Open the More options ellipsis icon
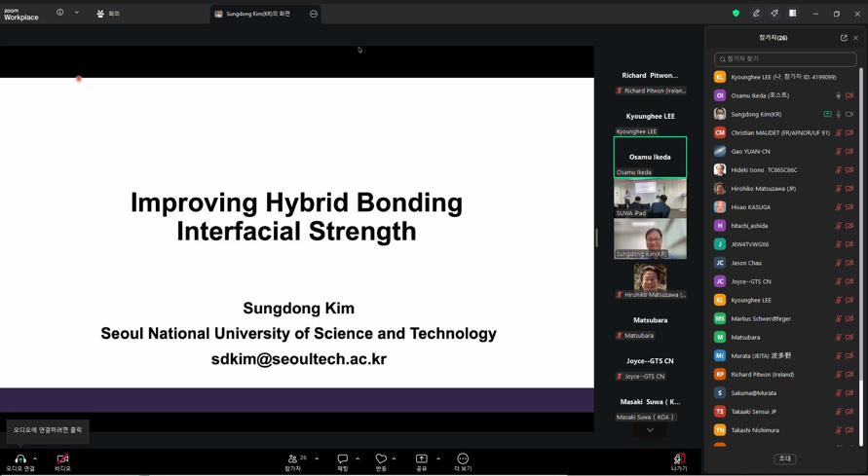Screen dimensions: 868x476 pos(463,458)
